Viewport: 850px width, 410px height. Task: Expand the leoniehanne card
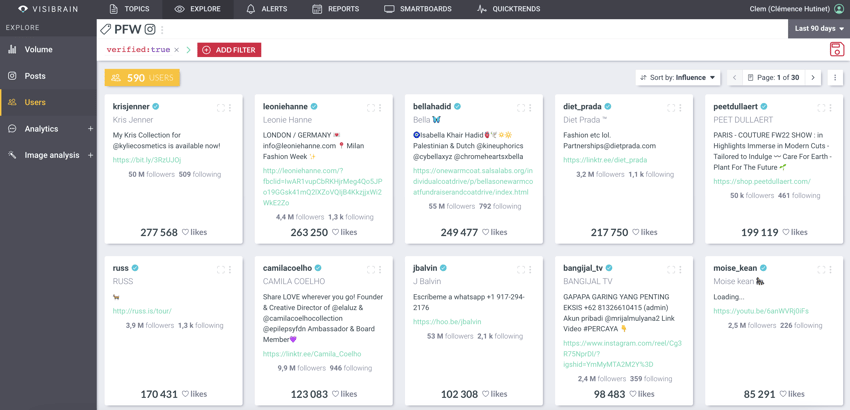pos(371,108)
